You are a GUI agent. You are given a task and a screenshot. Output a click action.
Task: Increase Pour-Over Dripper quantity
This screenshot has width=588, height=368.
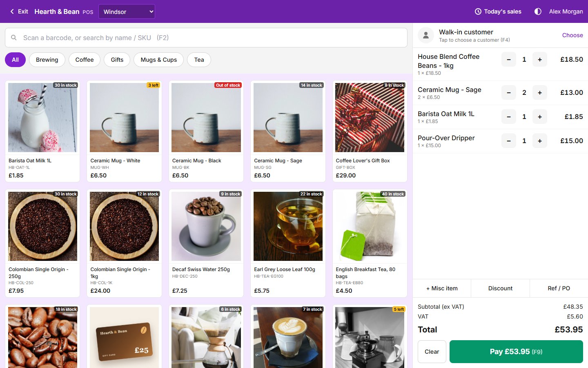pyautogui.click(x=540, y=141)
